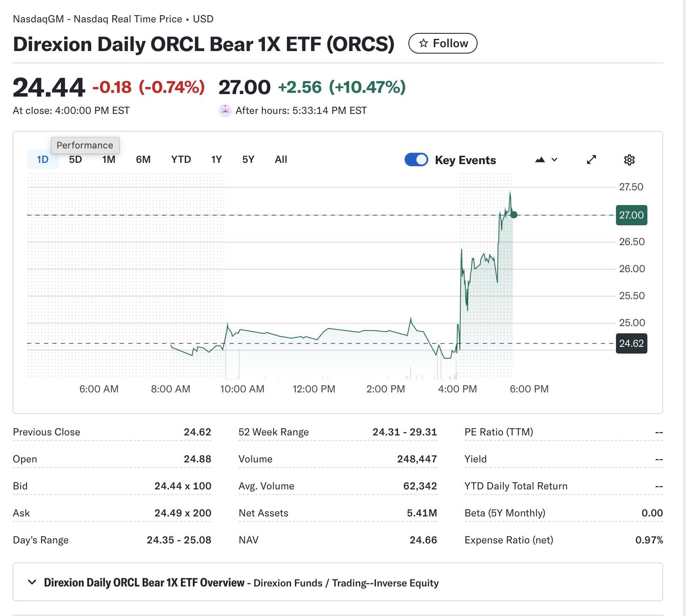Screen dimensions: 686x616
Task: Select the All time range
Action: coord(281,159)
